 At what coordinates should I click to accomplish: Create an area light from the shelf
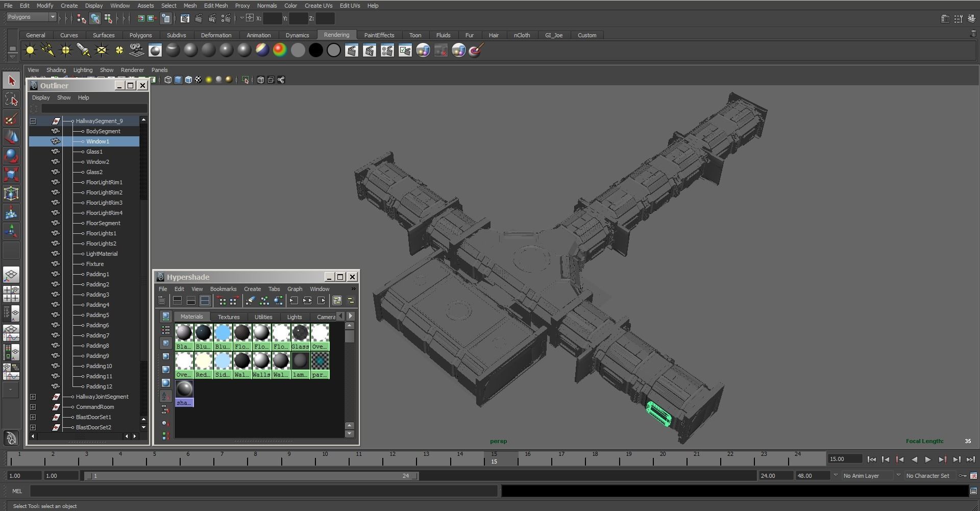[x=102, y=50]
